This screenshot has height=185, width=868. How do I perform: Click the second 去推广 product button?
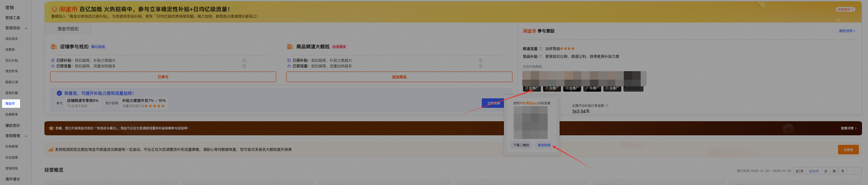(x=552, y=88)
